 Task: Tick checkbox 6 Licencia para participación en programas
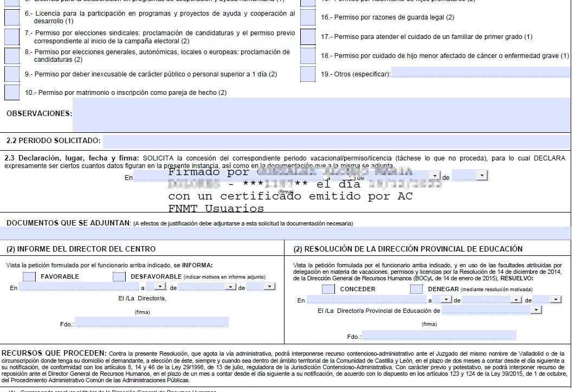12,17
